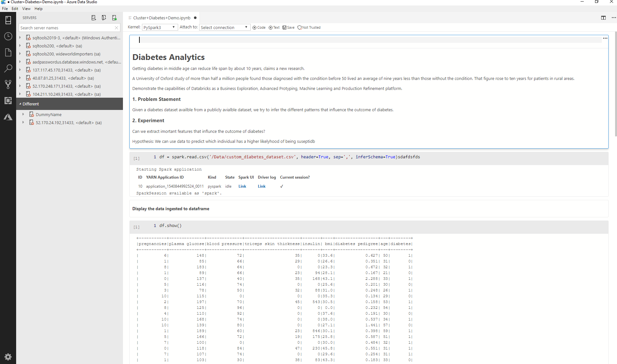Open Settings with the gear icon
Image resolution: width=617 pixels, height=364 pixels.
(x=8, y=357)
